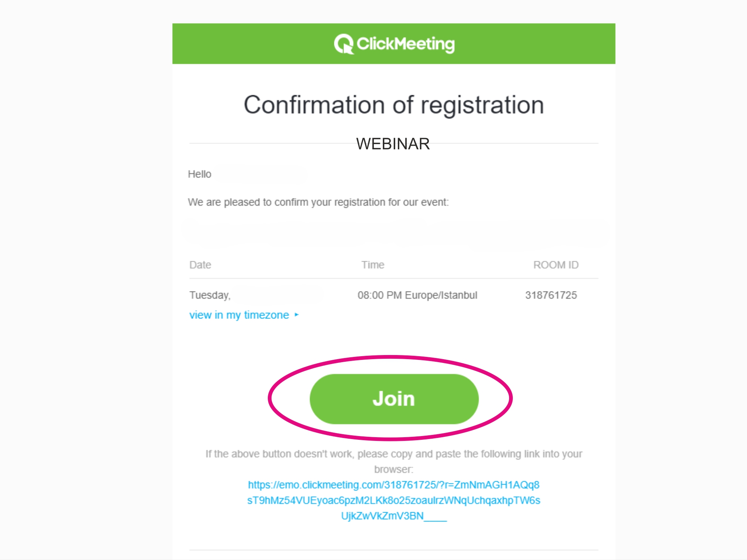Click the green Join button
The image size is (747, 560).
coord(394,399)
